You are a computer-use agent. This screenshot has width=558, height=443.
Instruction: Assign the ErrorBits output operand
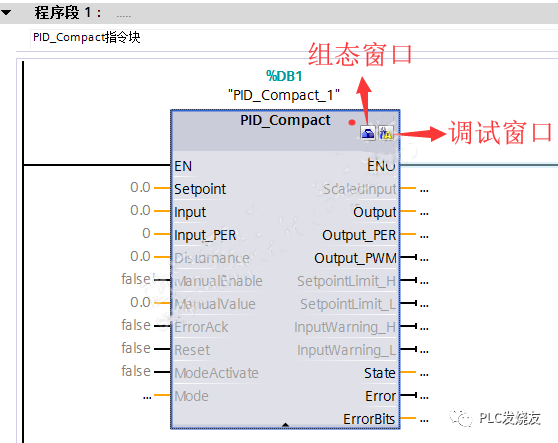click(x=424, y=421)
